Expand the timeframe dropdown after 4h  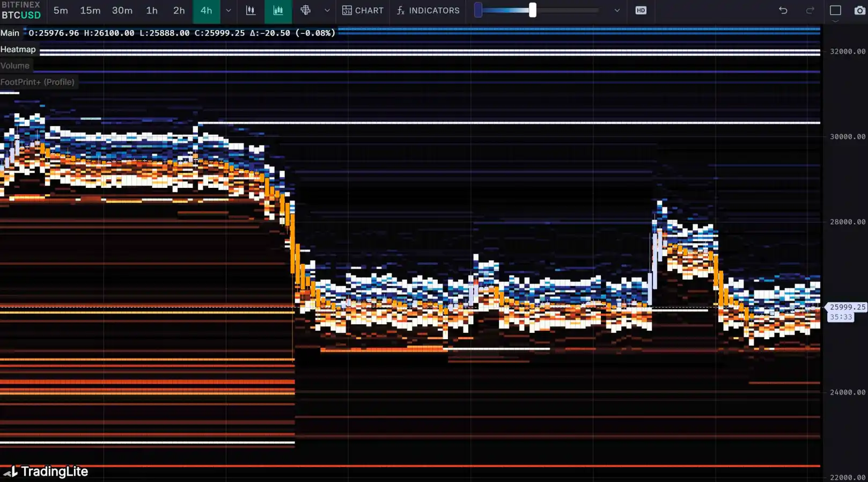[x=229, y=11]
